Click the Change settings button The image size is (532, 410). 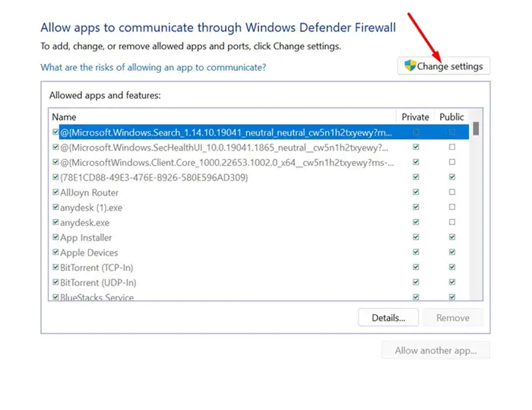pyautogui.click(x=444, y=66)
